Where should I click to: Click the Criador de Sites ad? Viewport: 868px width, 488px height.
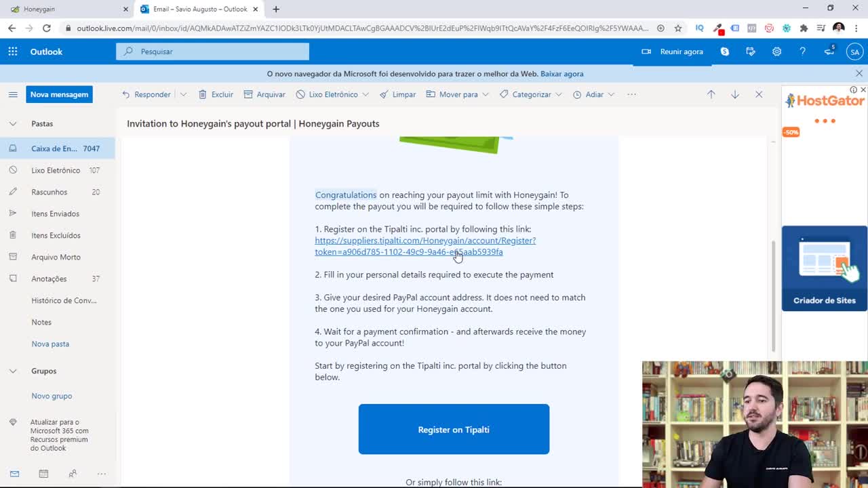tap(825, 268)
